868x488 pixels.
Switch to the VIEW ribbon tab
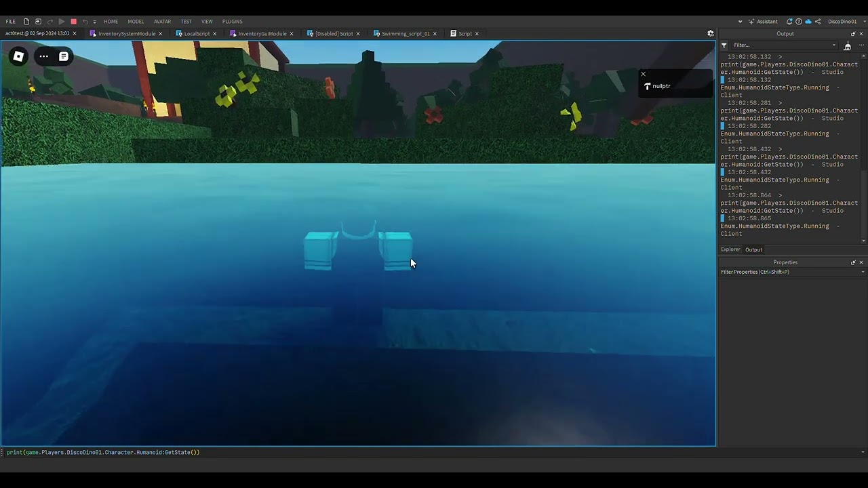click(207, 22)
